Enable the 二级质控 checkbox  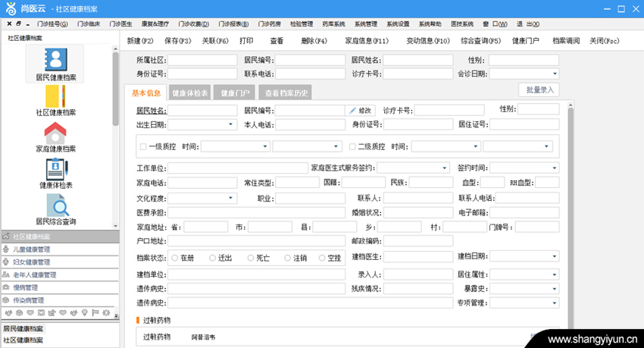pos(352,146)
